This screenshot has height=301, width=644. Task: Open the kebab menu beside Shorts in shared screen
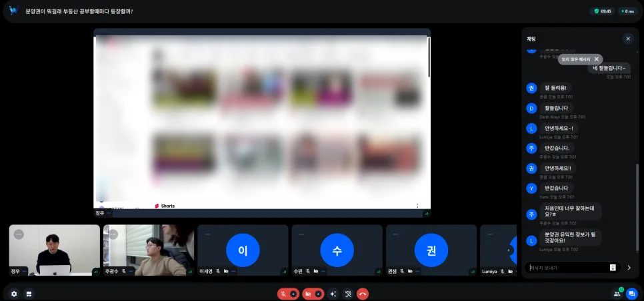[x=417, y=206]
